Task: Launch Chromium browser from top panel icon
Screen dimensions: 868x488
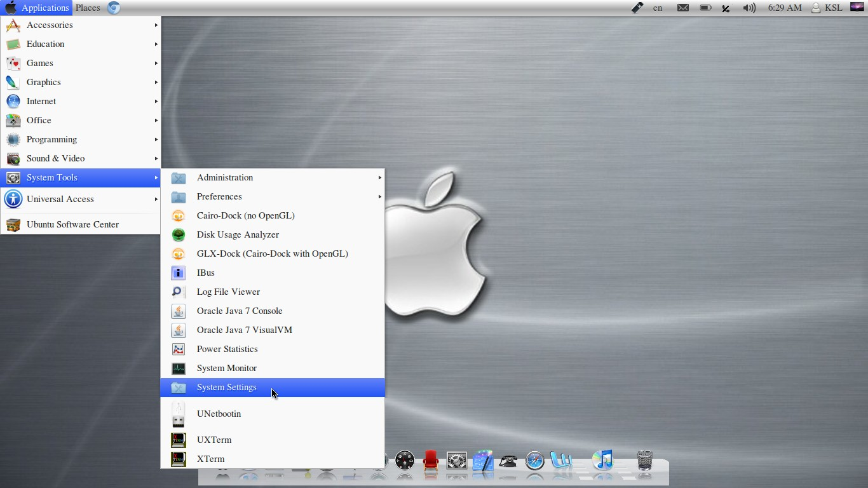Action: point(114,8)
